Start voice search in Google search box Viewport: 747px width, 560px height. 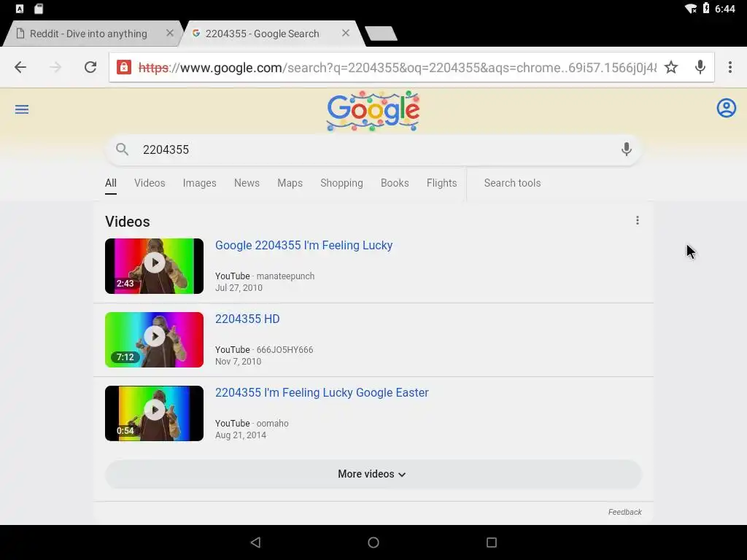tap(626, 149)
